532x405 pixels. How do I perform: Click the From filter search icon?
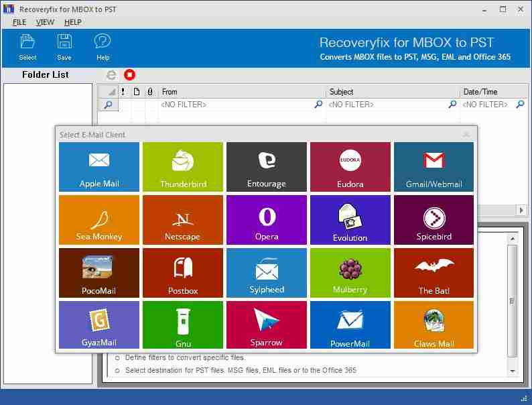click(318, 104)
